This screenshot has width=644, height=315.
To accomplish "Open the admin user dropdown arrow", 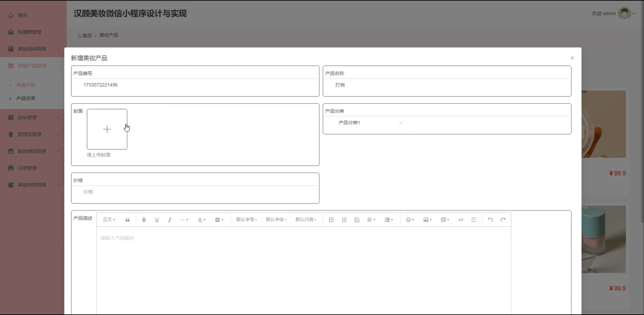I will point(634,14).
